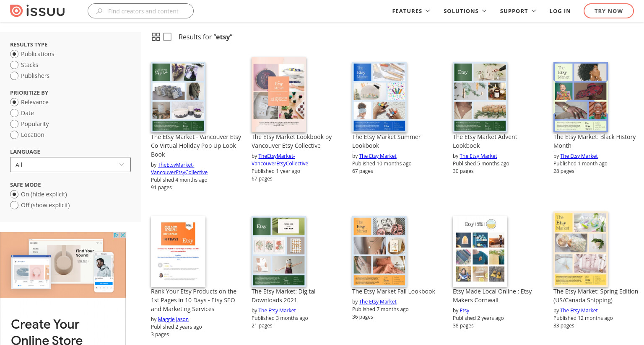Viewport: 644px width, 345px height.
Task: Expand the Support menu
Action: pos(518,11)
